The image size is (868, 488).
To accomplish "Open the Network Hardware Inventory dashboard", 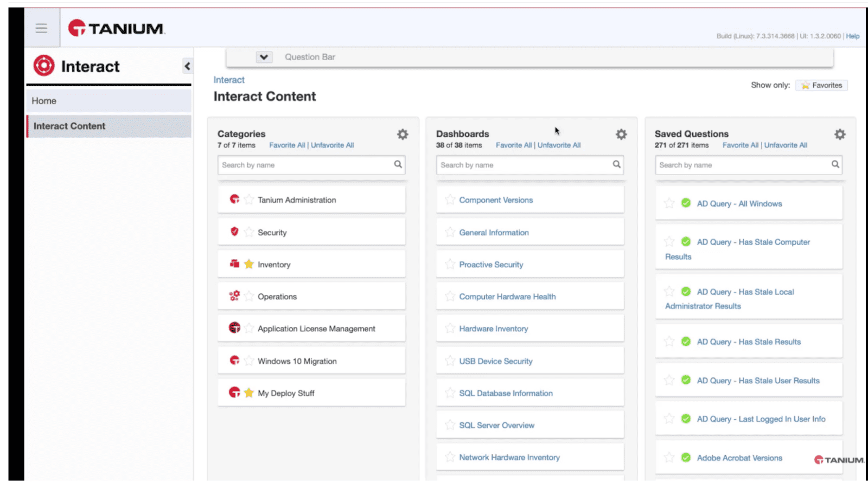I will click(509, 458).
